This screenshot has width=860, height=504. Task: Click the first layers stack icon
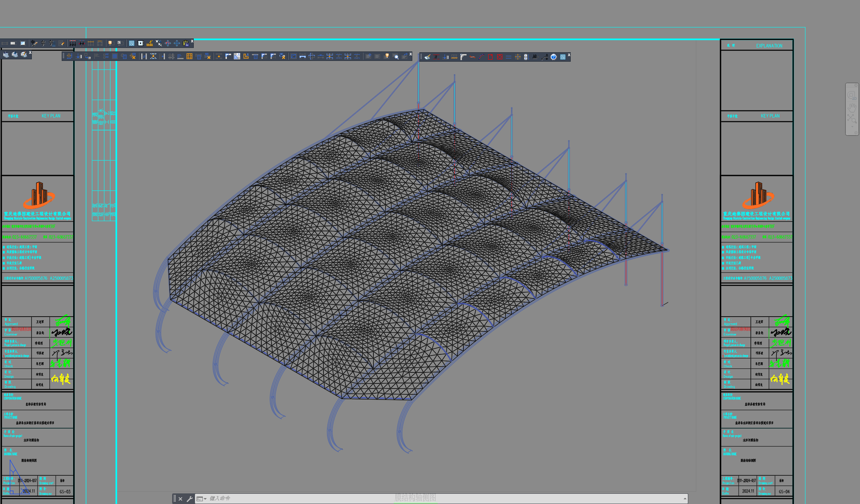coord(6,55)
